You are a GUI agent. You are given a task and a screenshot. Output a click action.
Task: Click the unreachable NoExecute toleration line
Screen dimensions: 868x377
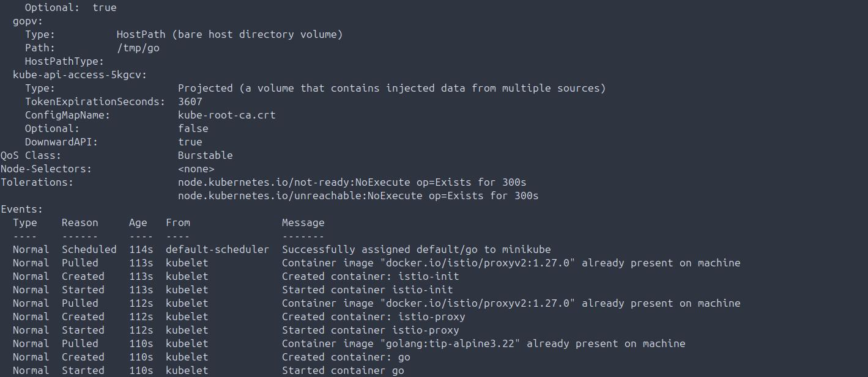[x=358, y=196]
